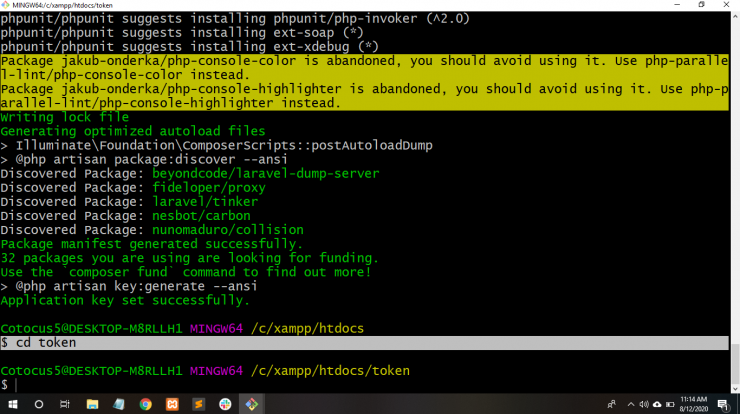This screenshot has width=740, height=414.
Task: Click 'nunomaduro/collision' package text
Action: coord(227,230)
